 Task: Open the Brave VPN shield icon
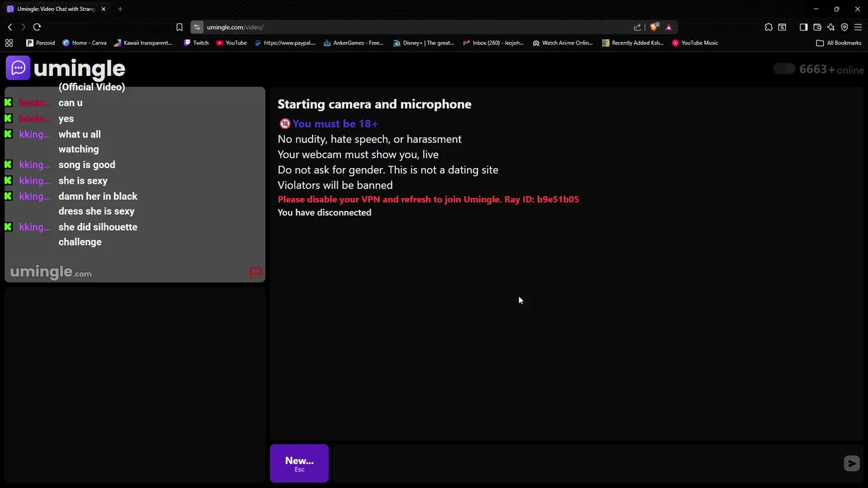coord(844,27)
